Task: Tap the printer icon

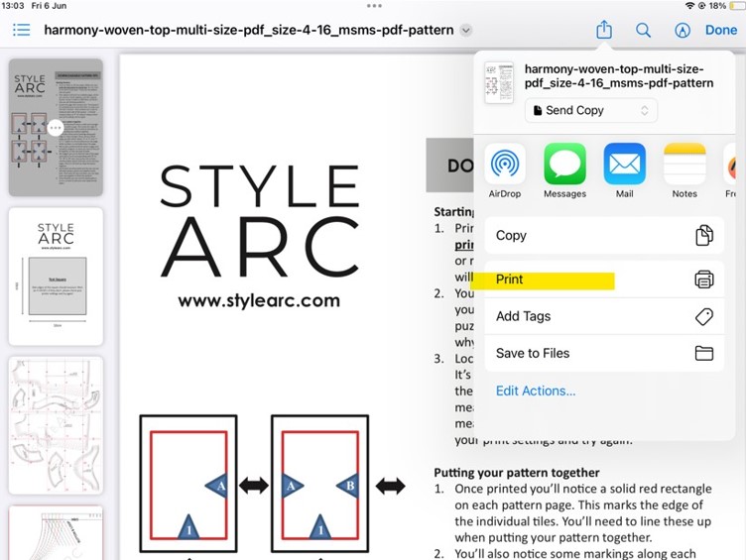Action: tap(703, 280)
